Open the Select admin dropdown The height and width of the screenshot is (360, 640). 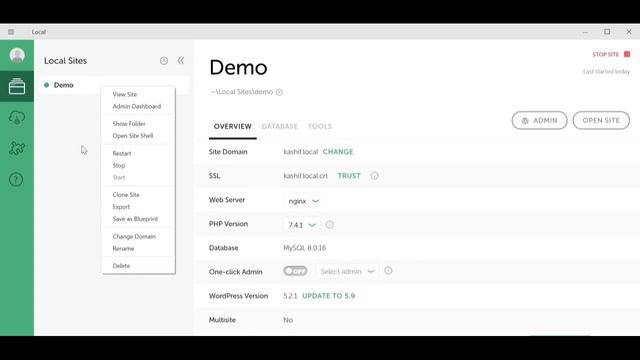tap(347, 271)
